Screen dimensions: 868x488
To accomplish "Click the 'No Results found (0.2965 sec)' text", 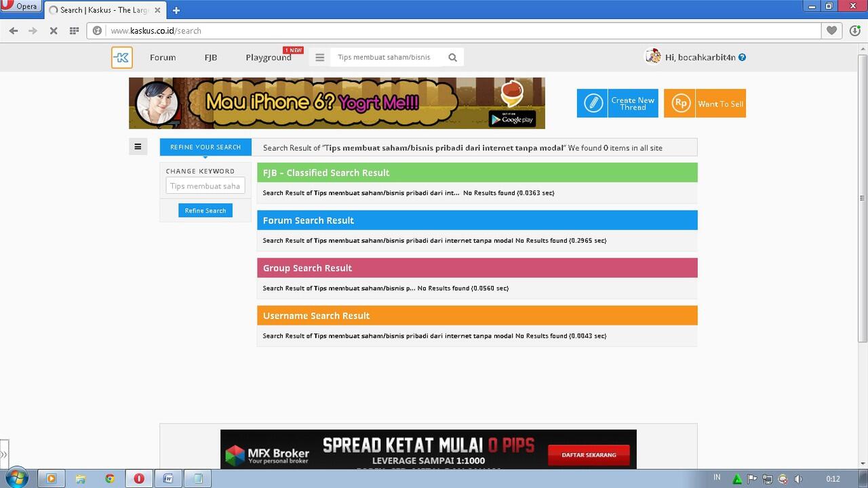I will 561,241.
